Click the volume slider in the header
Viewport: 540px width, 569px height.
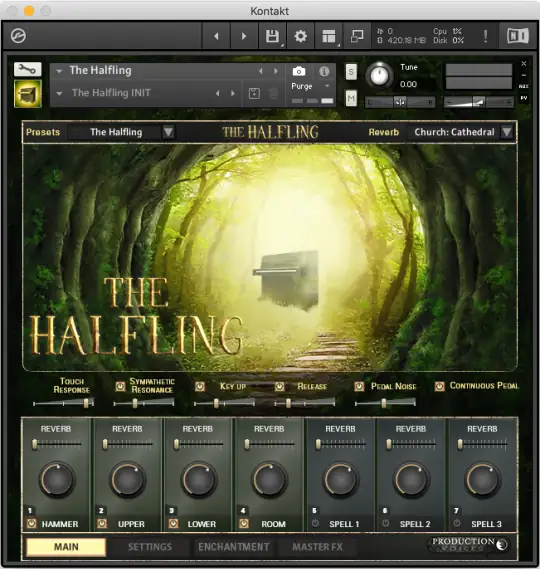(479, 102)
